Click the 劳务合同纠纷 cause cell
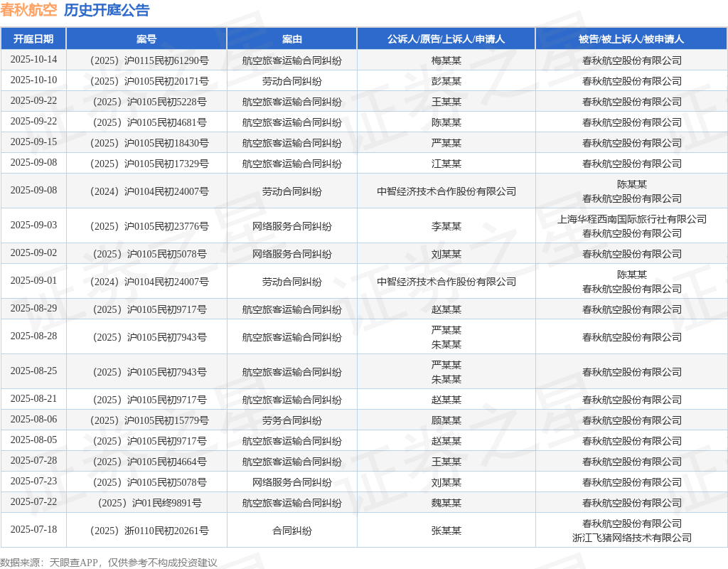The image size is (728, 569). (x=292, y=420)
